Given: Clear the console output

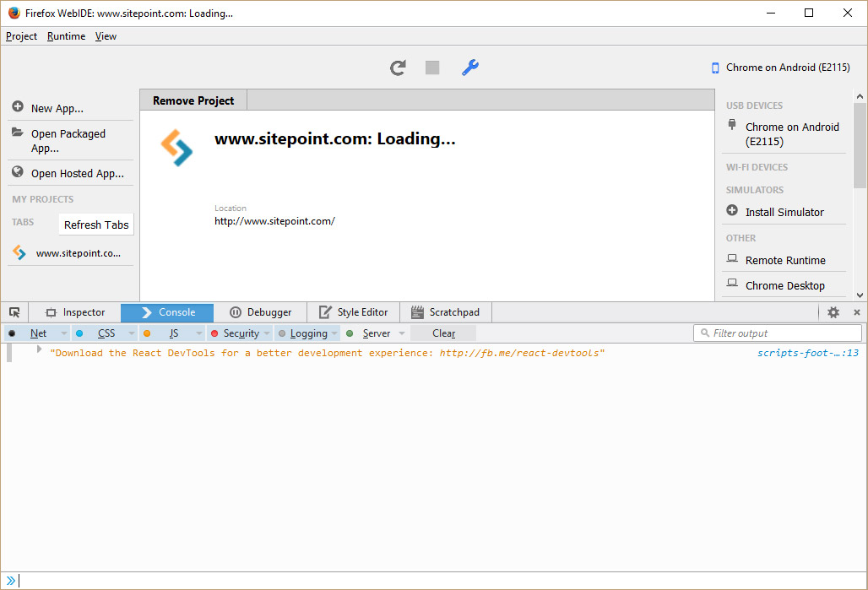Looking at the screenshot, I should coord(443,333).
